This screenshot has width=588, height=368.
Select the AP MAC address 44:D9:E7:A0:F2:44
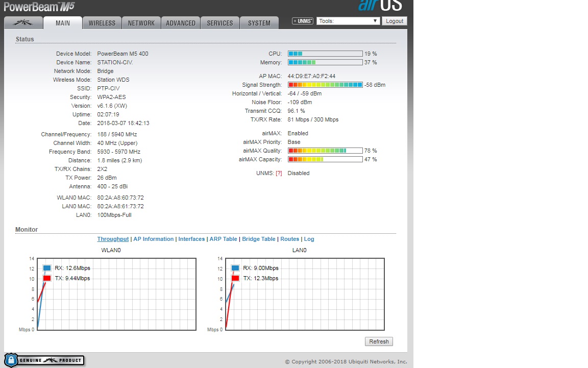(x=311, y=76)
